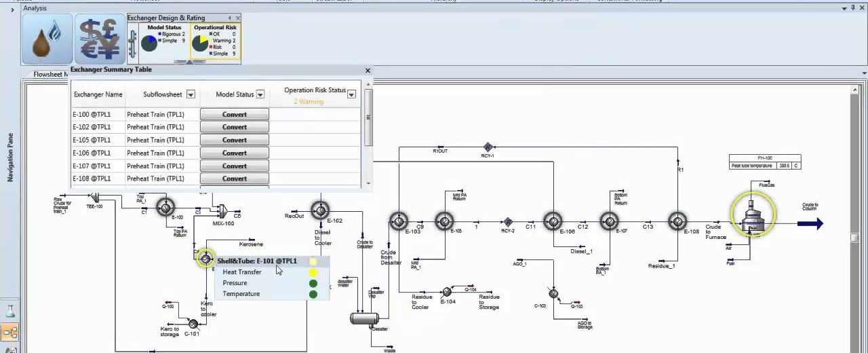Convert the E-108 @TPL1 exchanger model

235,179
